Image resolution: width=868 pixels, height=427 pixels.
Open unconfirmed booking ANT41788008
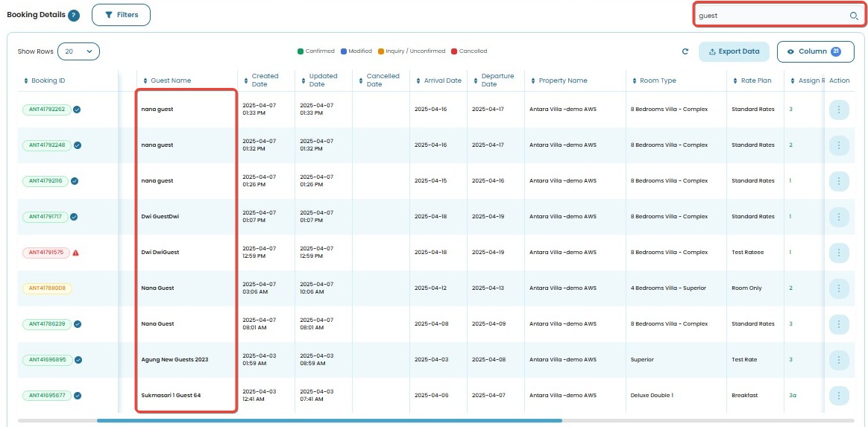click(47, 288)
